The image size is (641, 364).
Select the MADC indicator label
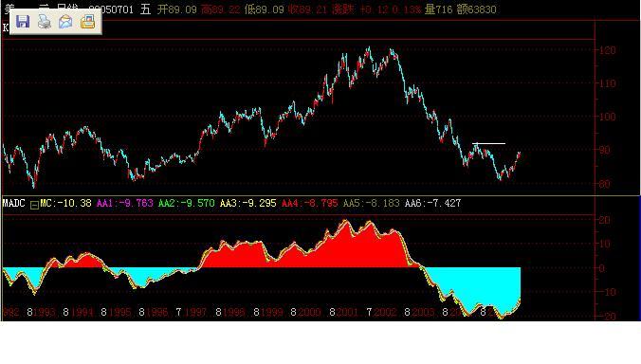coord(13,203)
